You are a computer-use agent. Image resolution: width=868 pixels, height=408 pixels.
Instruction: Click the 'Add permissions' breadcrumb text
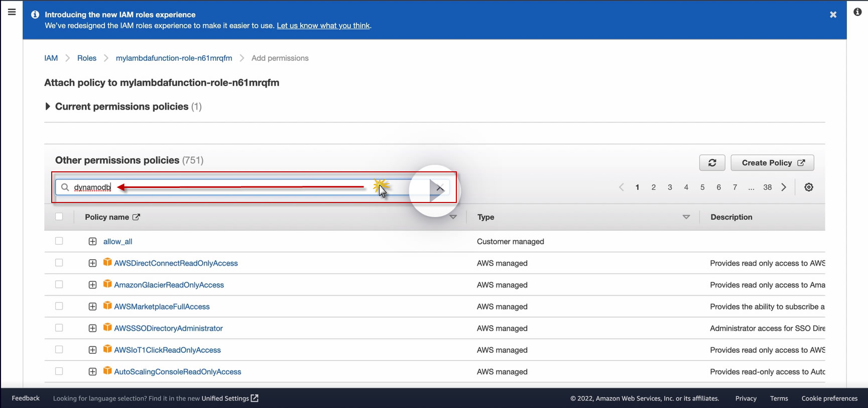pyautogui.click(x=280, y=58)
